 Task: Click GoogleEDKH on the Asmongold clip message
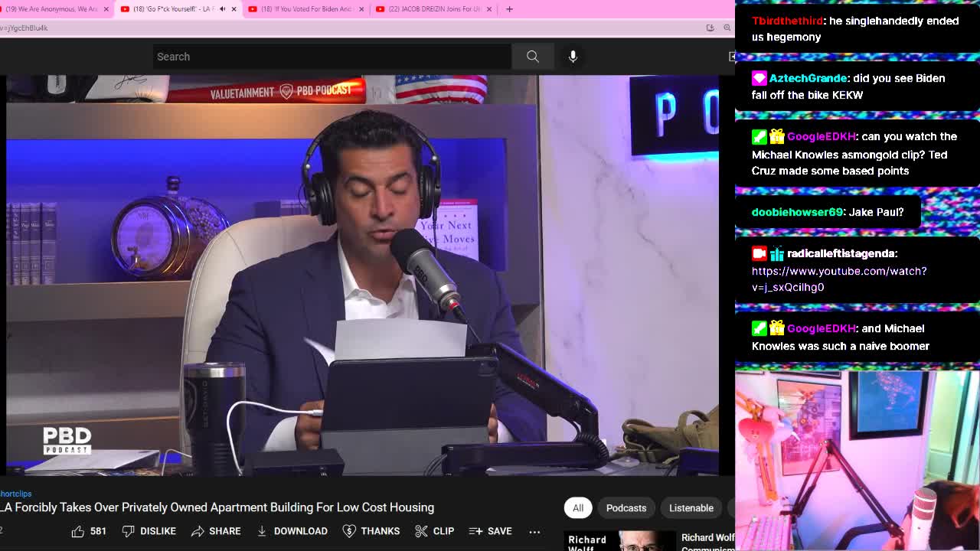pos(821,136)
